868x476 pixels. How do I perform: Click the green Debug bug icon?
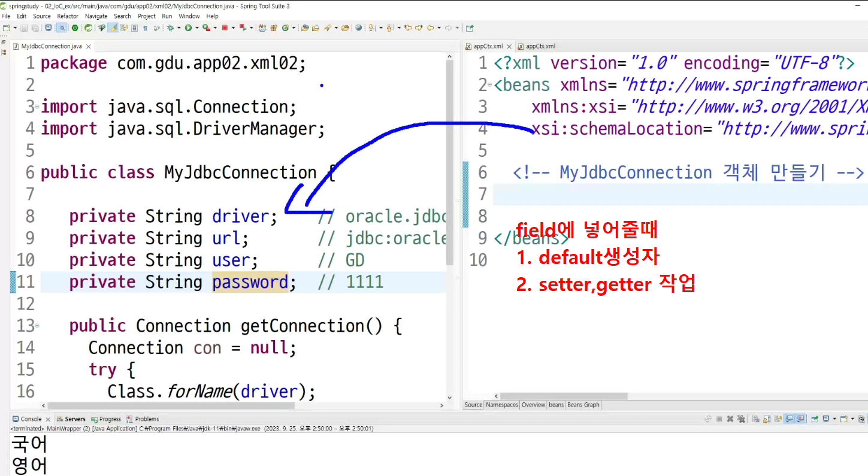(170, 28)
